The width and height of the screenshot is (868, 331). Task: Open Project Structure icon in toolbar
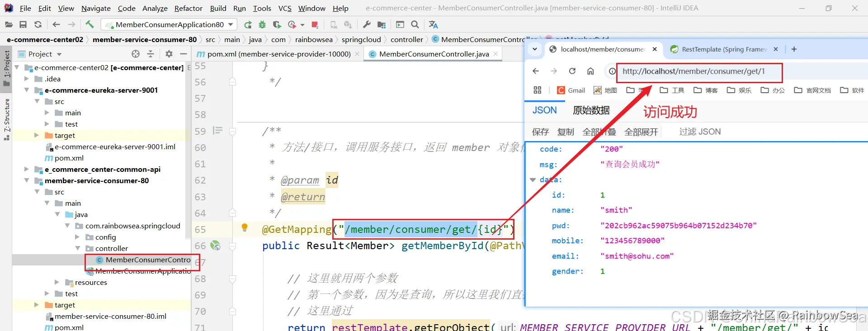point(382,24)
